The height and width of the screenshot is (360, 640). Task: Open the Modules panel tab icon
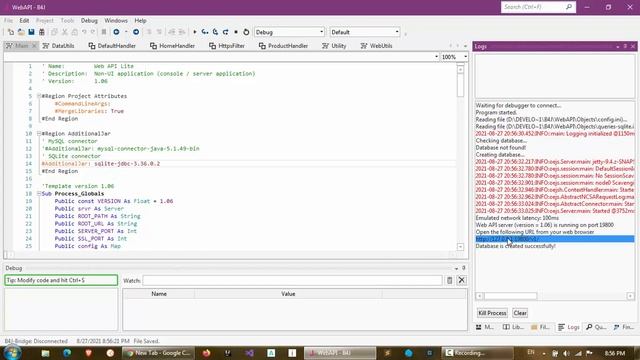pyautogui.click(x=484, y=327)
